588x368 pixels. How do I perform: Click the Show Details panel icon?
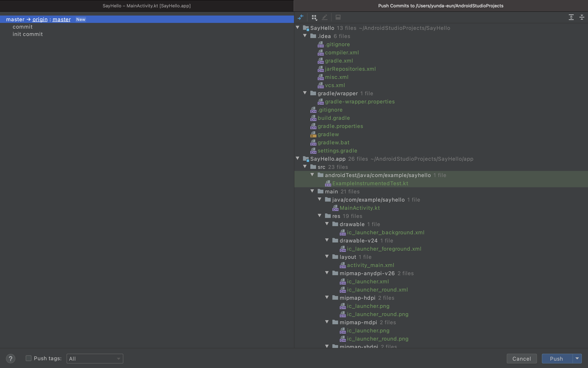point(338,17)
